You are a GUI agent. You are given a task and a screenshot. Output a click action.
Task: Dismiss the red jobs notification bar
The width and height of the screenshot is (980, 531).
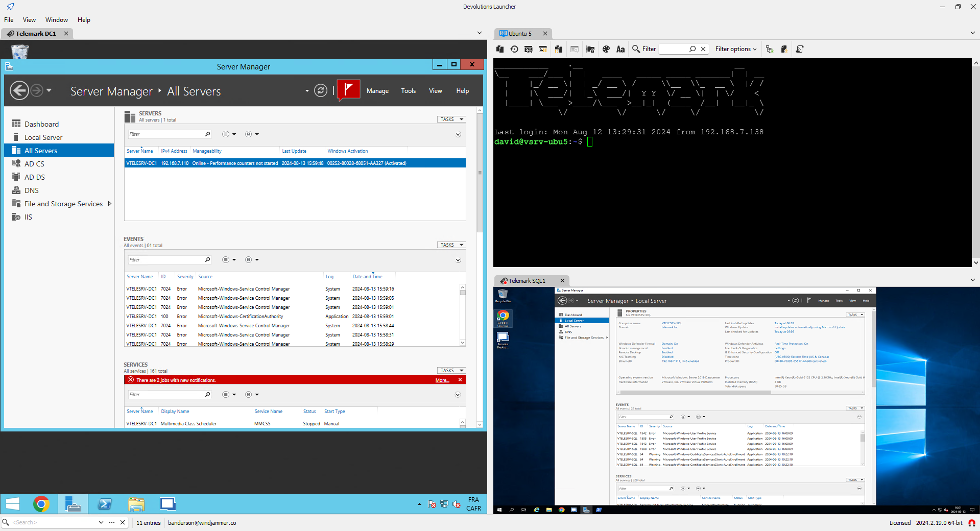[460, 380]
